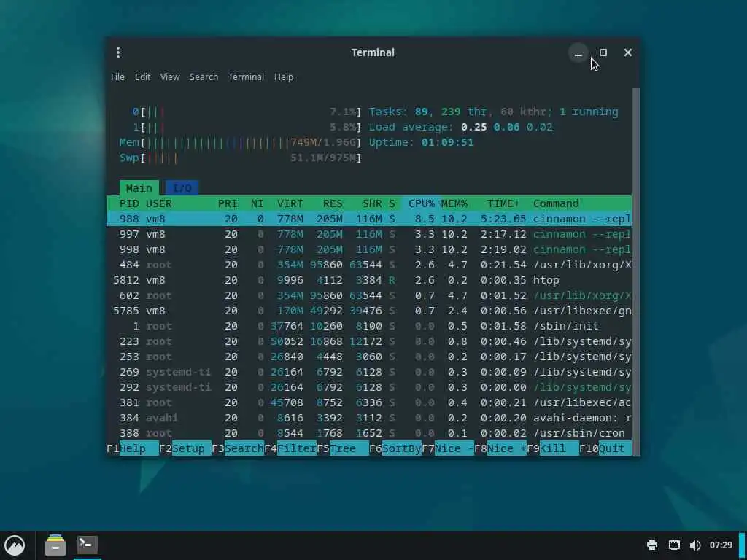Sort by PRI column header
747x560 pixels.
pyautogui.click(x=228, y=203)
